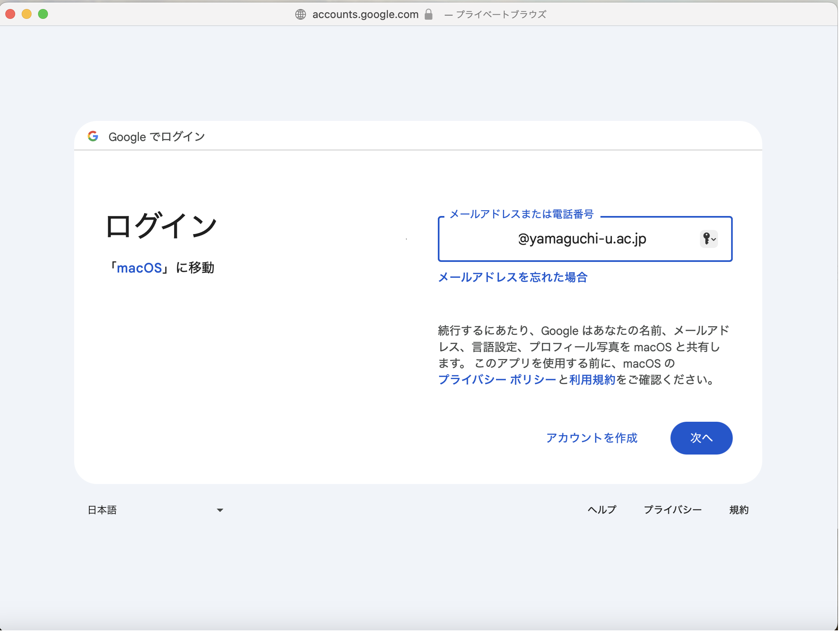The height and width of the screenshot is (632, 840).
Task: Close the window with red button
Action: 10,14
